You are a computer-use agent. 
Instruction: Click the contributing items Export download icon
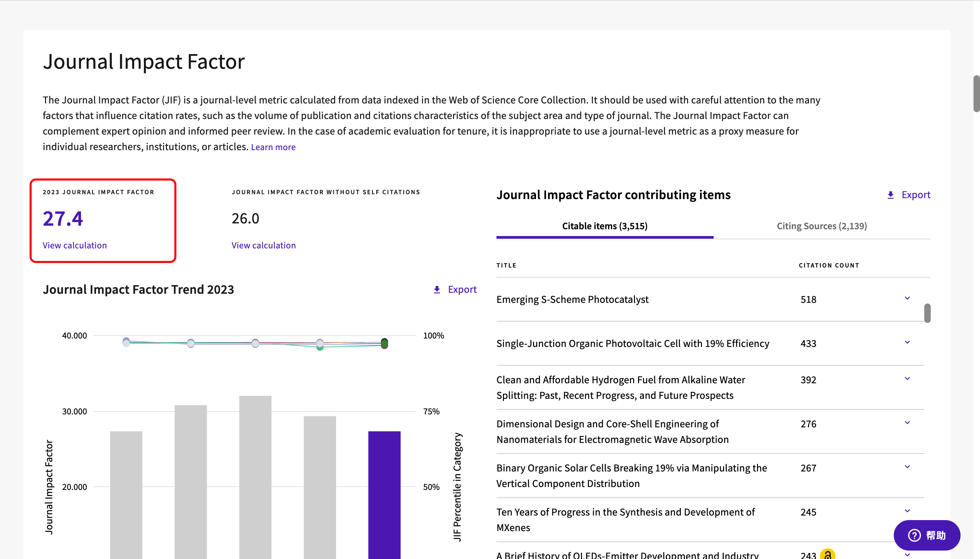pos(891,195)
